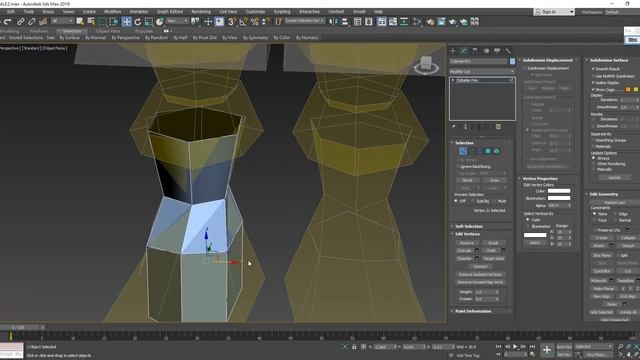
Task: Click the Pin Stack icon
Action: pos(453,127)
